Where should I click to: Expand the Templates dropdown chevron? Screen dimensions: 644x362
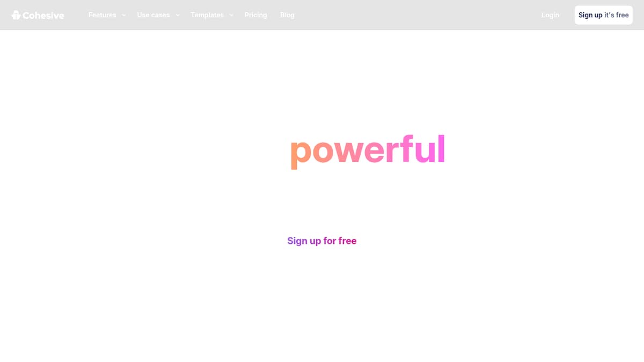pos(231,15)
